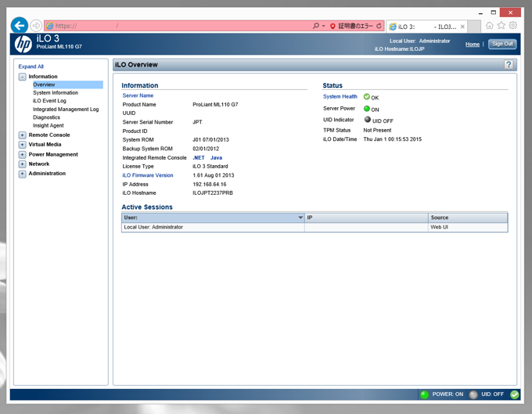Viewport: 532px width, 414px height.
Task: Click the browser back arrow button
Action: click(x=20, y=26)
